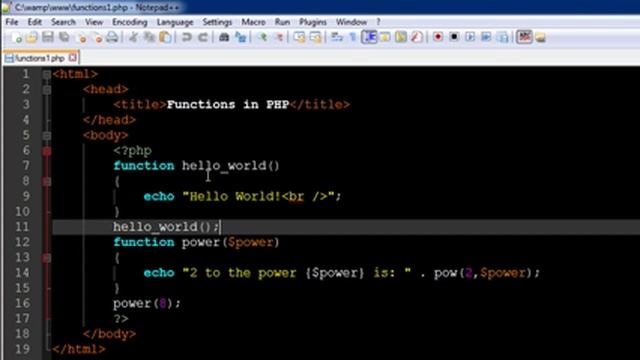Viewport: 640px width, 360px height.
Task: Select the functions1.php tab
Action: (40, 58)
